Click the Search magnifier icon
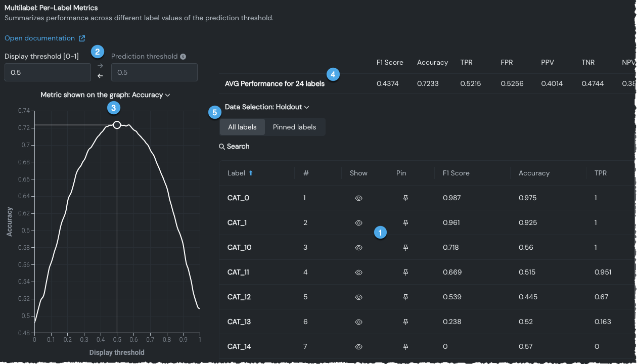 (x=222, y=147)
